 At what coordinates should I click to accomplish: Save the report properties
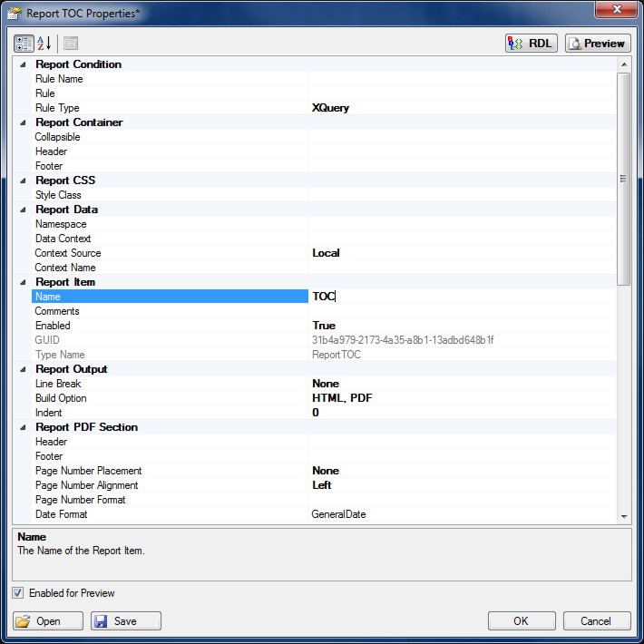click(x=126, y=621)
